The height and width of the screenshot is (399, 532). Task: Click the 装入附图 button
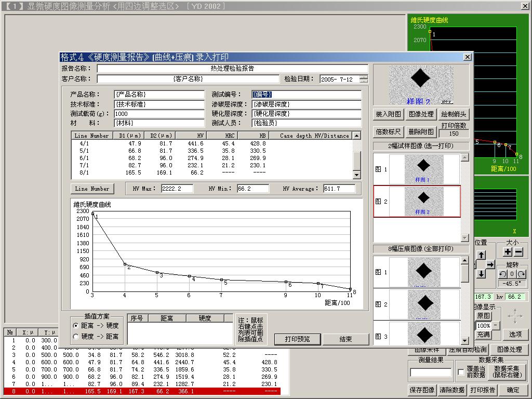pos(388,114)
